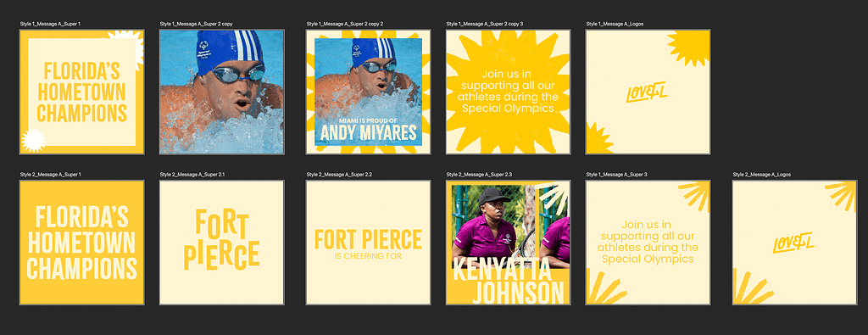Click the full-bleed swimmer photo artboard
Image resolution: width=868 pixels, height=335 pixels.
221,92
